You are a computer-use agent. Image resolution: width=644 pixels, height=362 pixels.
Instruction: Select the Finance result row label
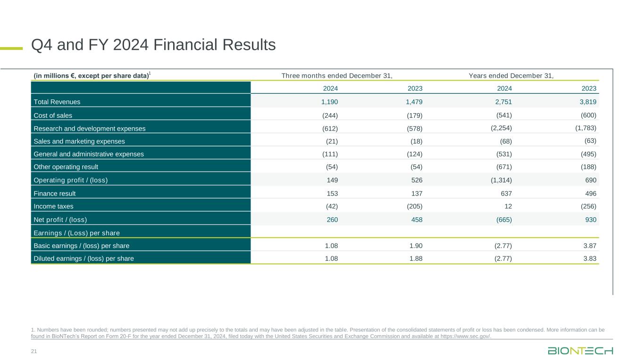(x=55, y=193)
